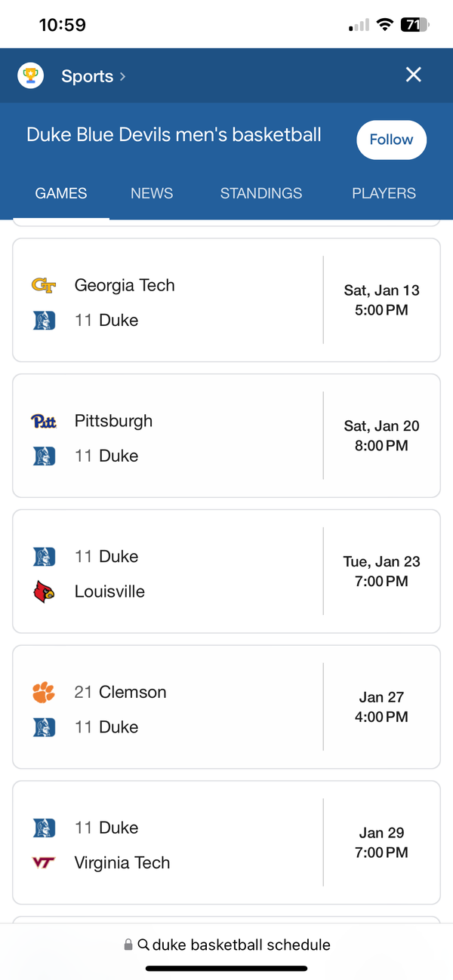Screen dimensions: 453x980
Task: Select the Virginia Tech VT logo
Action: tap(44, 862)
